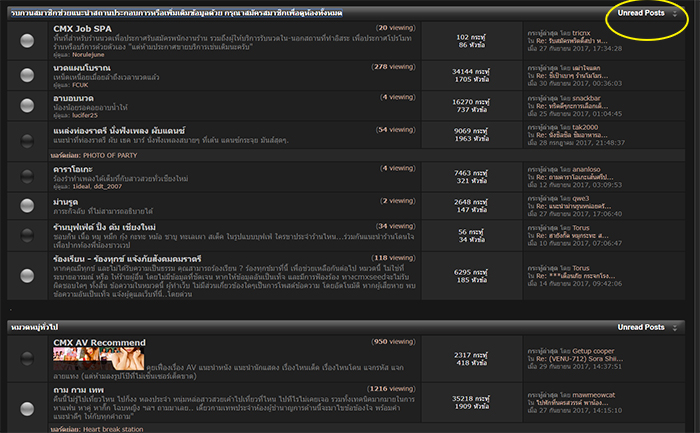Click the '(278 viewing)' count
The width and height of the screenshot is (700, 433).
pos(393,67)
